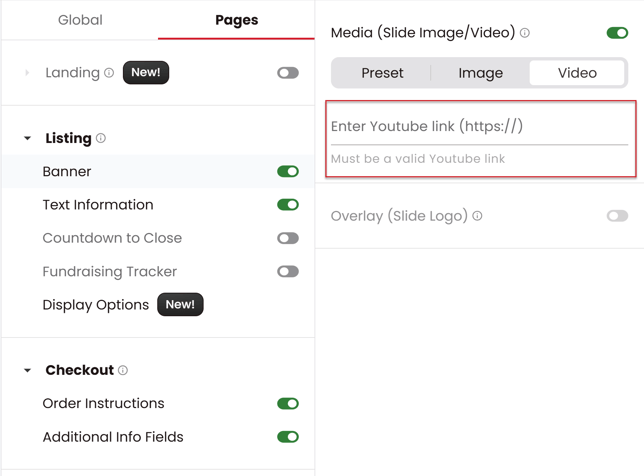
Task: Focus the Youtube link input field
Action: pyautogui.click(x=479, y=126)
